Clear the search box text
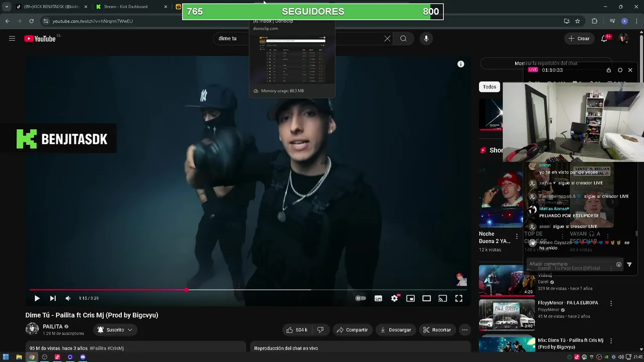The height and width of the screenshot is (362, 644). pyautogui.click(x=387, y=38)
